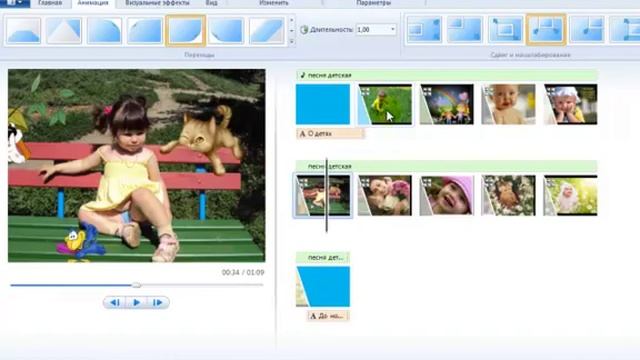
Task: Select the rainbow cartoon clip
Action: (x=447, y=104)
